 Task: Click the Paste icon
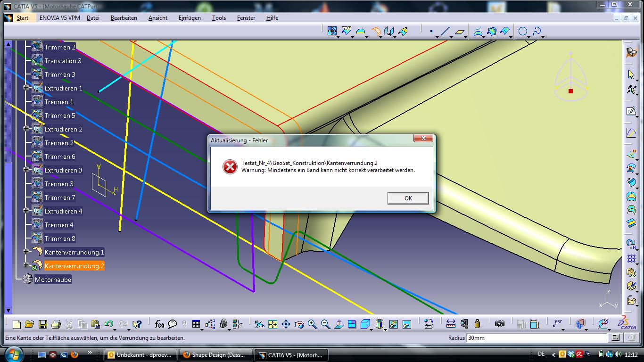tap(95, 324)
